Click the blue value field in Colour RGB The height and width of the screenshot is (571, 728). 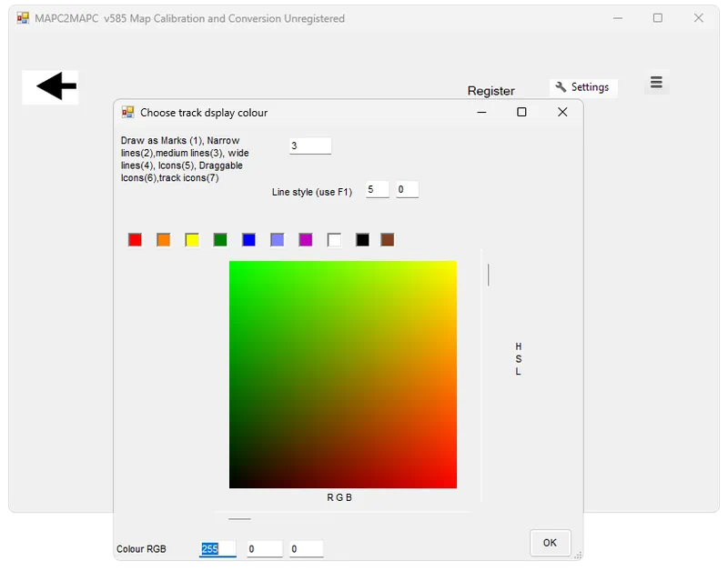pos(306,549)
